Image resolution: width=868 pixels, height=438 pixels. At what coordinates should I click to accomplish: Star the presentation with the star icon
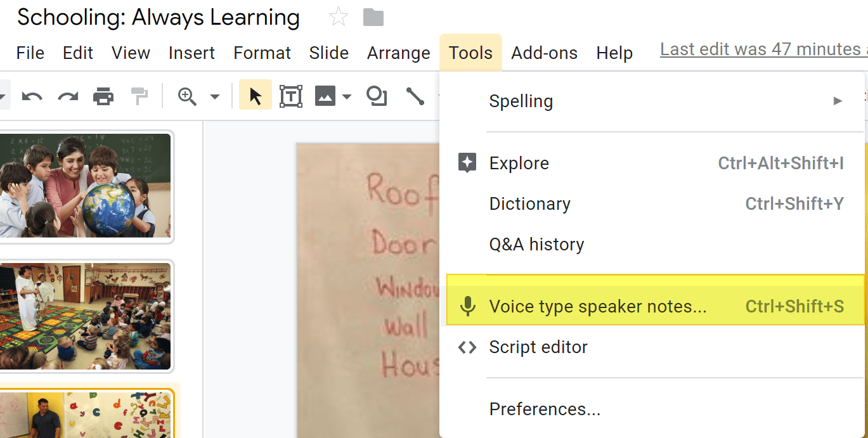coord(339,17)
